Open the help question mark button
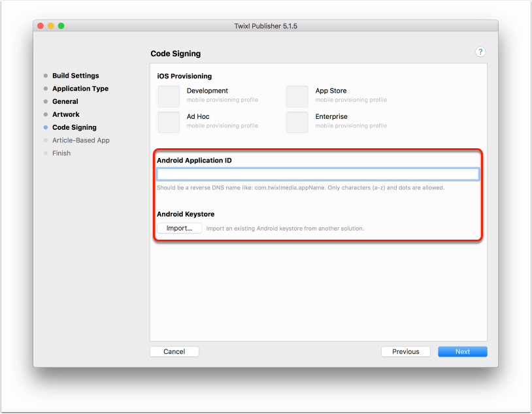Screen dimensions: 532x414 click(x=480, y=52)
